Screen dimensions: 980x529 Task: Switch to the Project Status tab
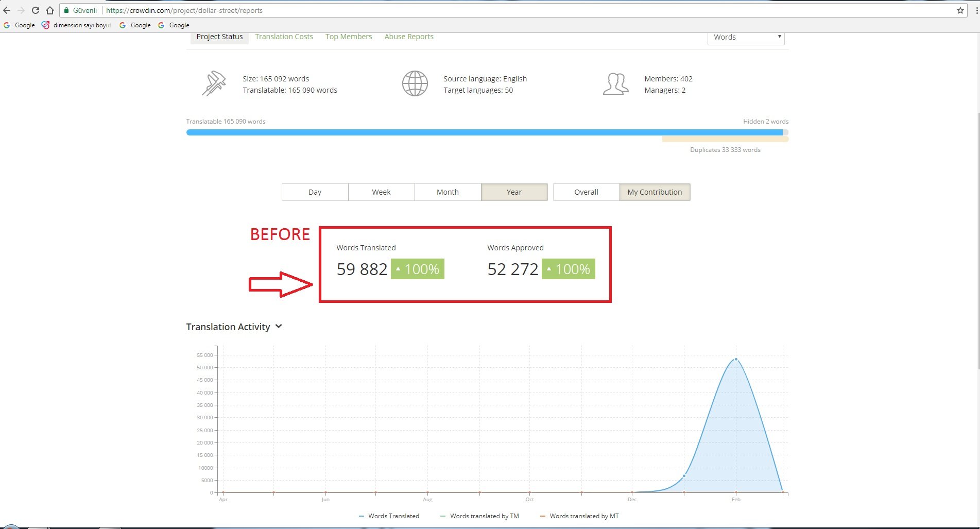219,37
